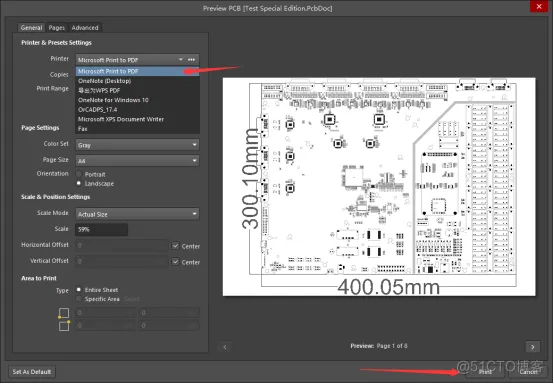Select Microsoft Print to PDF in list
The height and width of the screenshot is (384, 554).
[137, 71]
